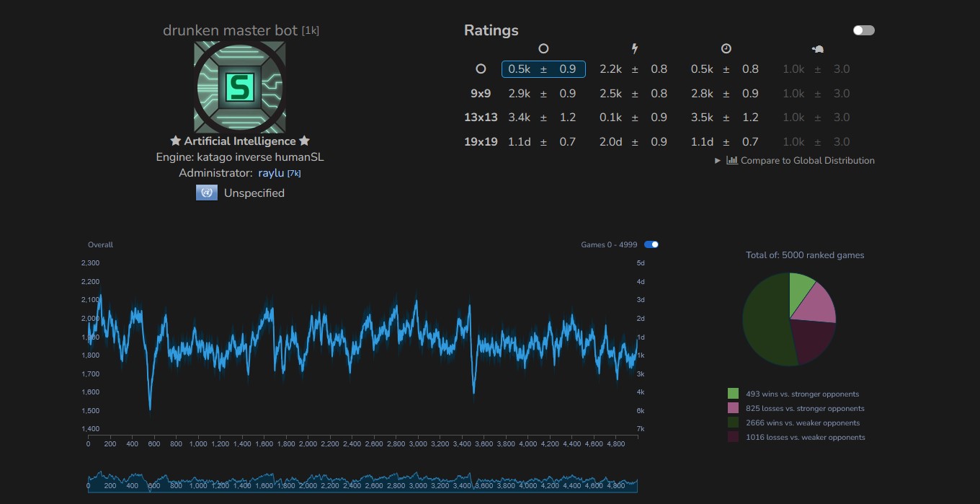
Task: Select the 19x19 row label
Action: tap(481, 141)
